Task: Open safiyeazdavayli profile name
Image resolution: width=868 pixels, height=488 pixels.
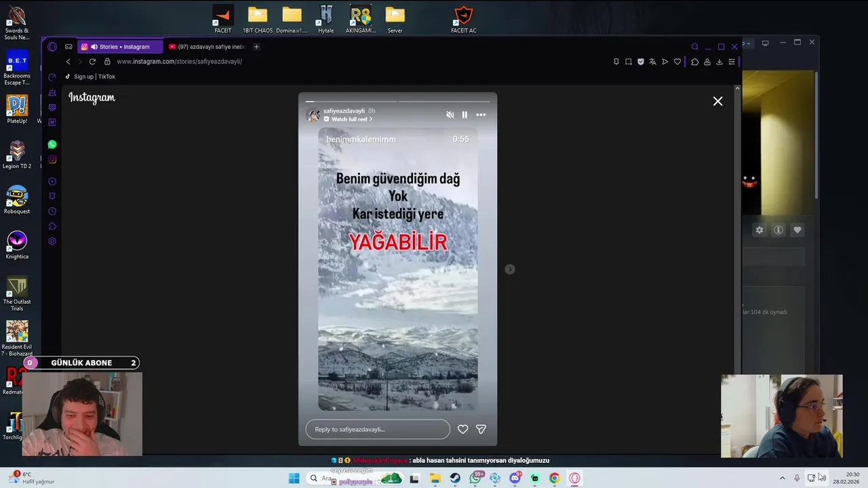Action: tap(344, 110)
